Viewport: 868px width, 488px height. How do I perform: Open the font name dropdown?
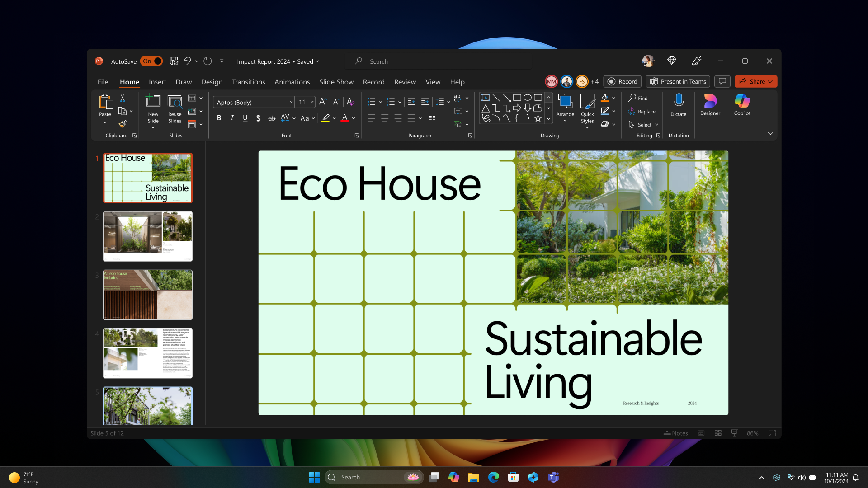(x=291, y=103)
